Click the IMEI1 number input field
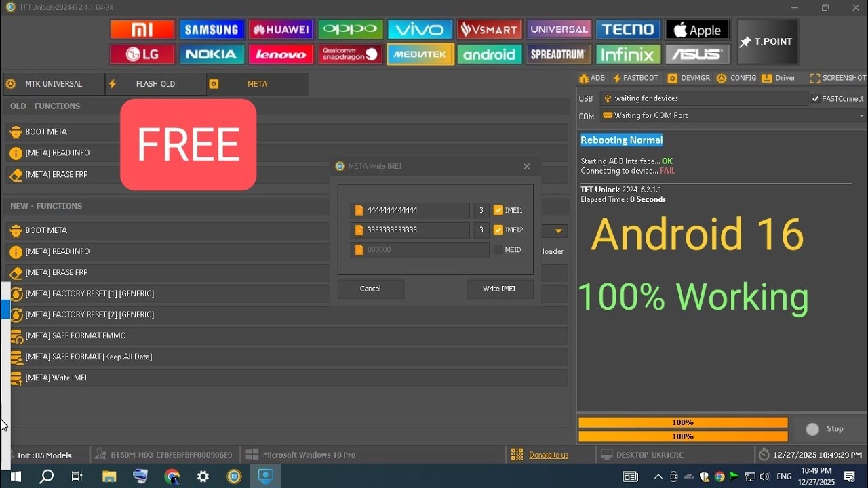The width and height of the screenshot is (868, 488). click(x=410, y=210)
